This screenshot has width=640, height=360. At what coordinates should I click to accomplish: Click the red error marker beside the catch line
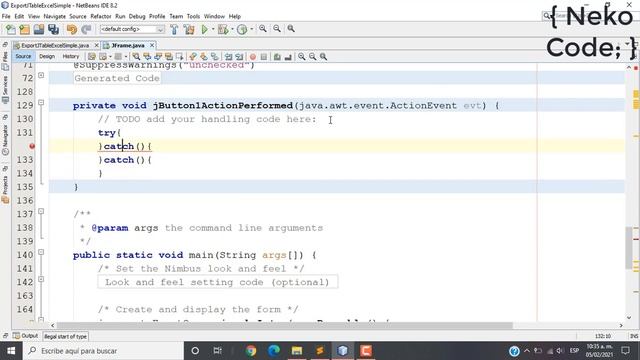[x=32, y=146]
